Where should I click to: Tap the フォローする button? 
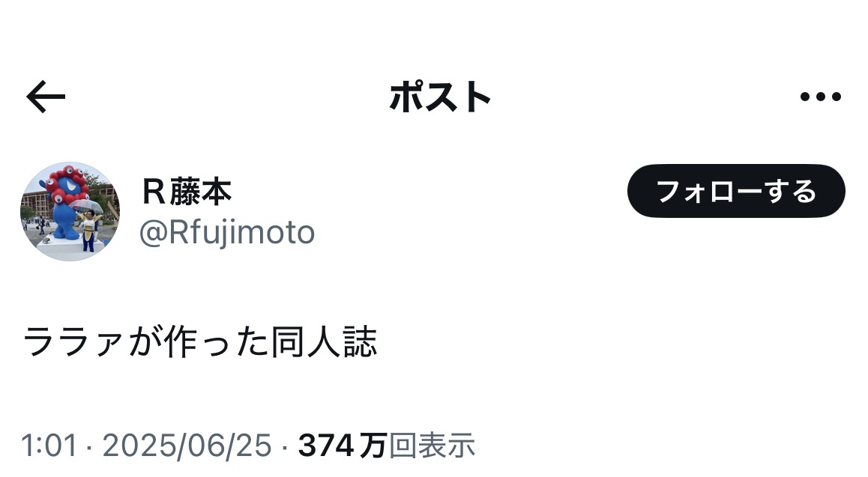[x=735, y=191]
